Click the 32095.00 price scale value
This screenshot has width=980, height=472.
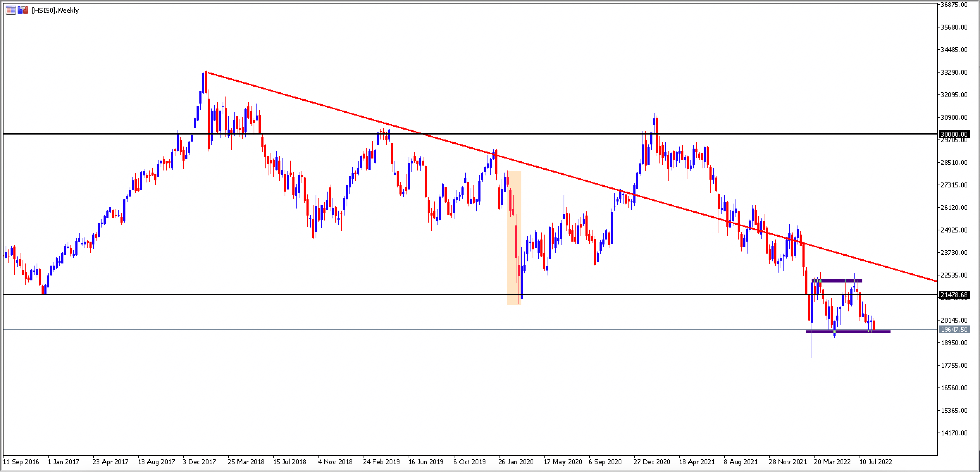pyautogui.click(x=954, y=95)
